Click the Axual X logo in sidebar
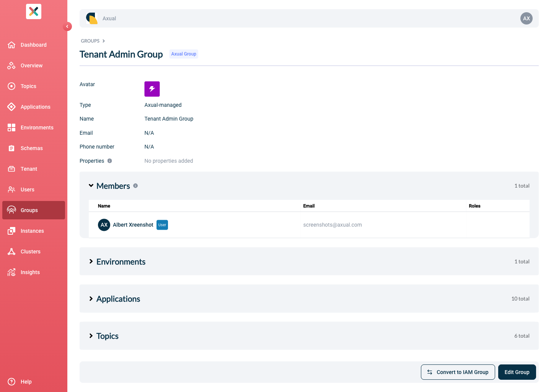 [34, 11]
